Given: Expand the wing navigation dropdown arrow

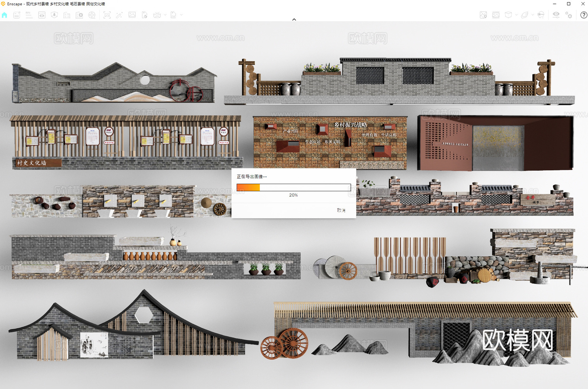Looking at the screenshot, I should (533, 15).
